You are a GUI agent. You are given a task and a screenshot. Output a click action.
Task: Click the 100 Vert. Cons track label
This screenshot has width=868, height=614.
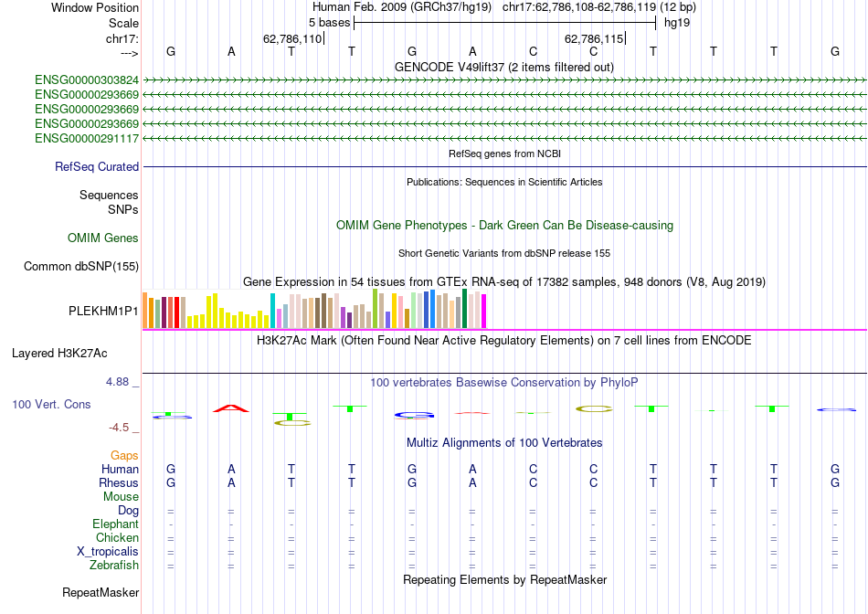(51, 404)
